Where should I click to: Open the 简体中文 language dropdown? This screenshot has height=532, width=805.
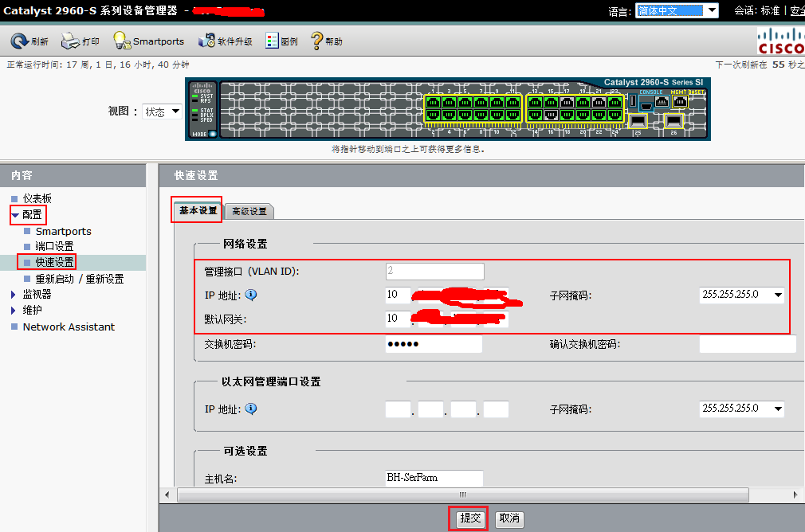[676, 10]
